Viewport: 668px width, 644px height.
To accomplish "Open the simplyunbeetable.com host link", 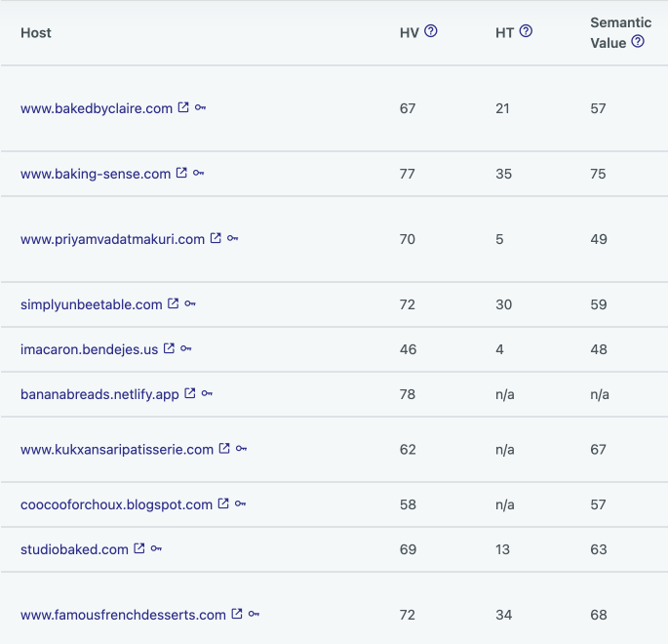I will (91, 304).
